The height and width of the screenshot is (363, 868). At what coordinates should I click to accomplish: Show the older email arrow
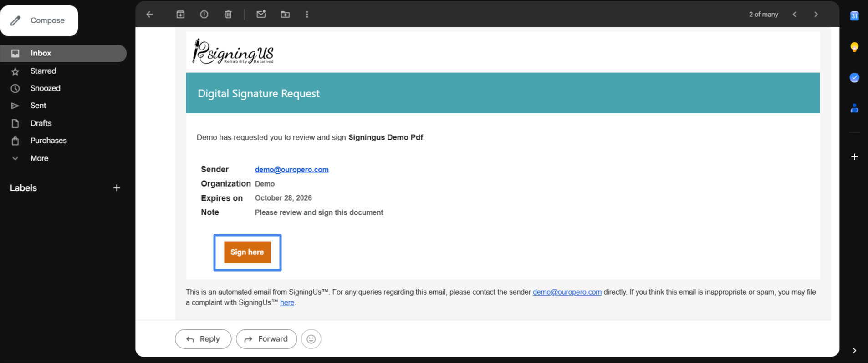pos(816,15)
